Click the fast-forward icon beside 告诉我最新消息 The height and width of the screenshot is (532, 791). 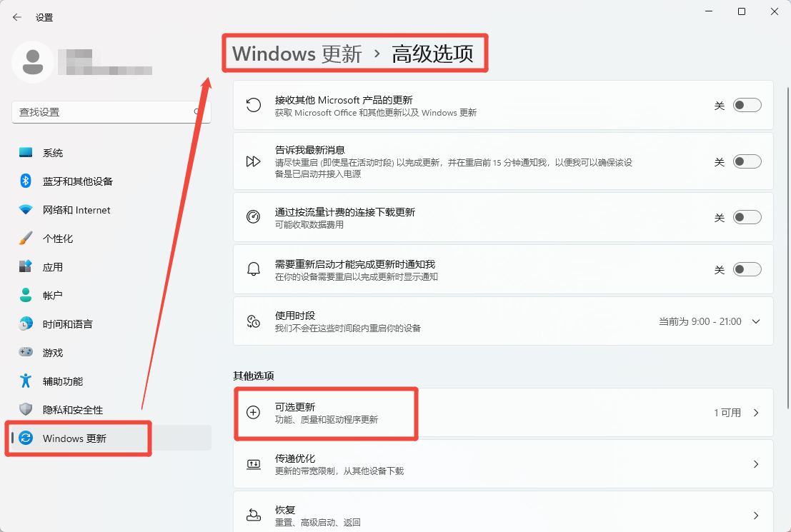253,161
